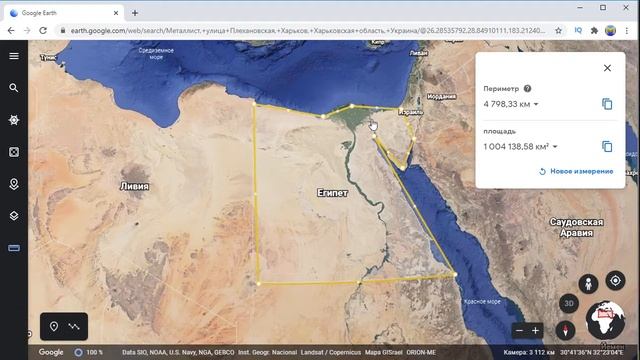Open Chrome three-dot menu
640x360 pixels.
(x=627, y=31)
